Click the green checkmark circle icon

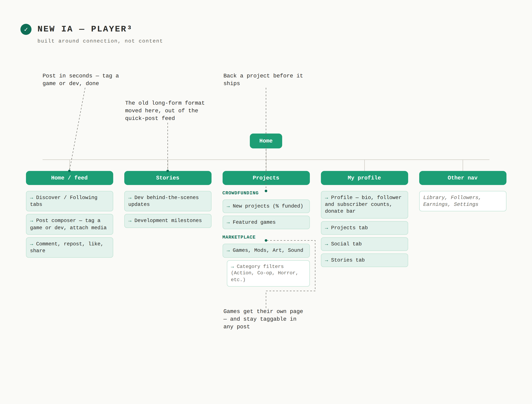(x=26, y=29)
